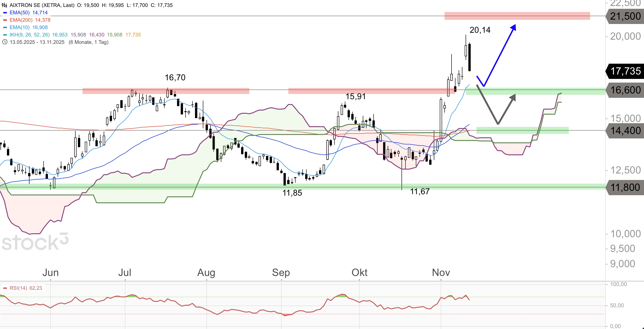Select the Sep month label on time axis
Screen dimensions: 644x329
click(x=281, y=272)
